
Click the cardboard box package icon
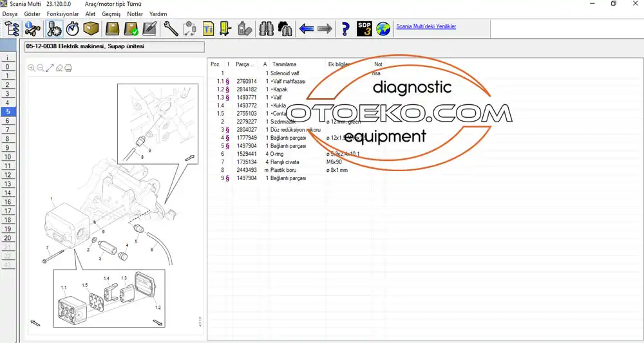(x=91, y=28)
